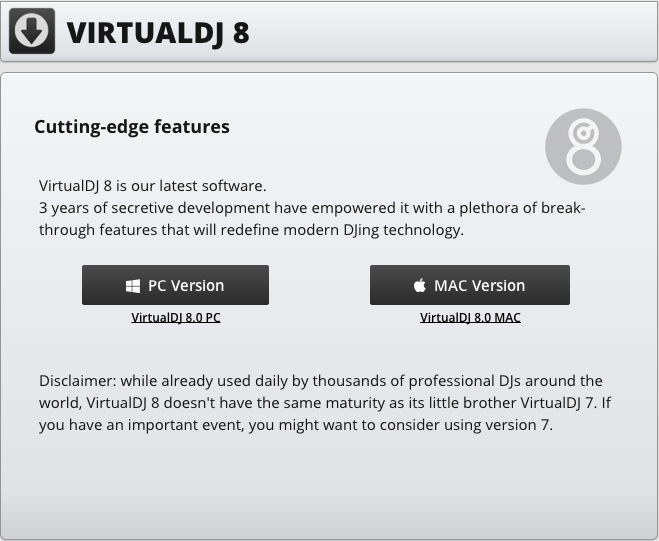This screenshot has height=541, width=659.
Task: Click the VIRTUALDJ 8 header title
Action: 158,33
